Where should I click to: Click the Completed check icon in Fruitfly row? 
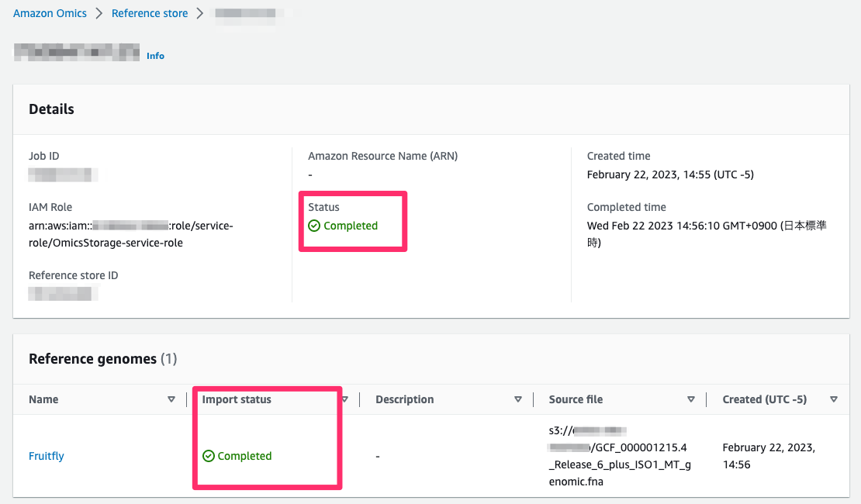(x=209, y=456)
